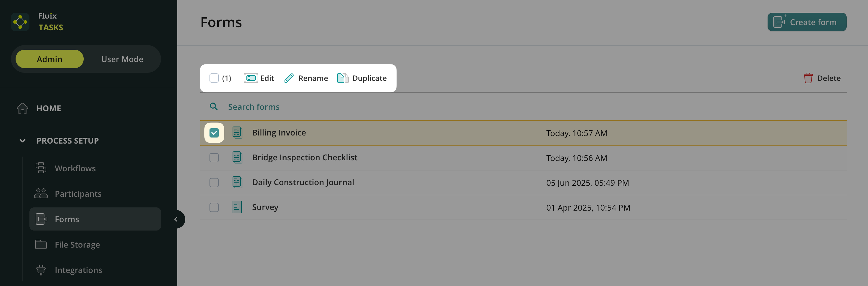Click the Rename pencil icon
Image resolution: width=868 pixels, height=286 pixels.
coord(289,78)
